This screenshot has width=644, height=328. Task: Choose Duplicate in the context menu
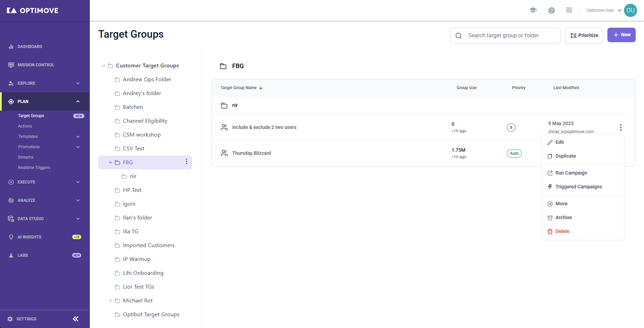[x=583, y=156]
